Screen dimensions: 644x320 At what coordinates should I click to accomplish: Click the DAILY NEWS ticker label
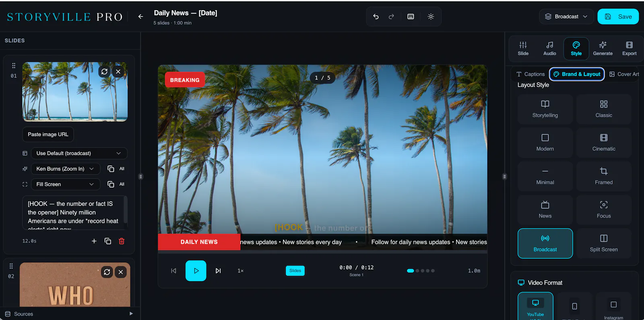199,242
